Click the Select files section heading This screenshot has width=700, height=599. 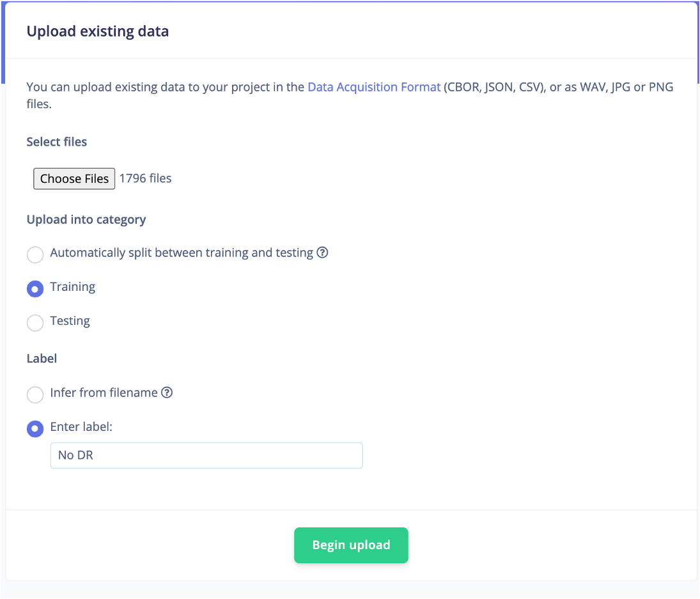56,141
